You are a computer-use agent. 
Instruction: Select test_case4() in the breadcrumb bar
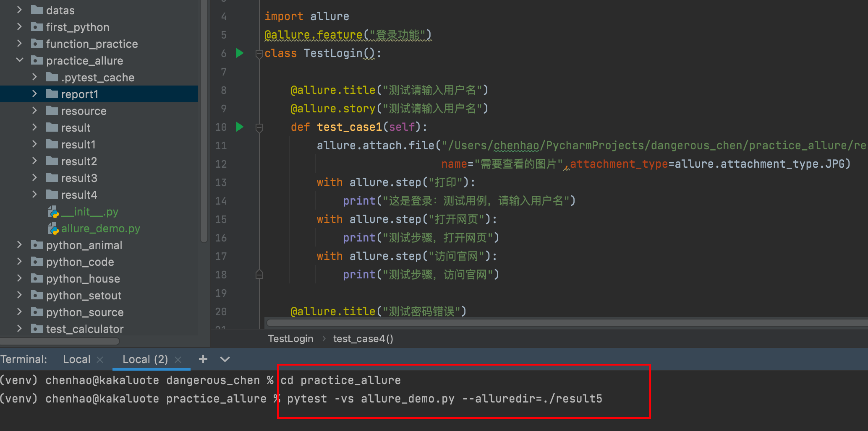pyautogui.click(x=363, y=339)
